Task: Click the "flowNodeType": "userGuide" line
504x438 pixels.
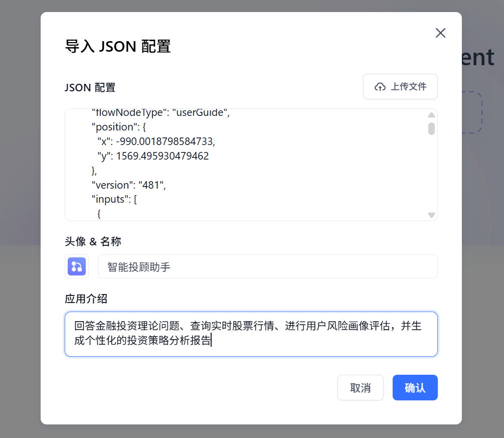Action: [x=160, y=112]
